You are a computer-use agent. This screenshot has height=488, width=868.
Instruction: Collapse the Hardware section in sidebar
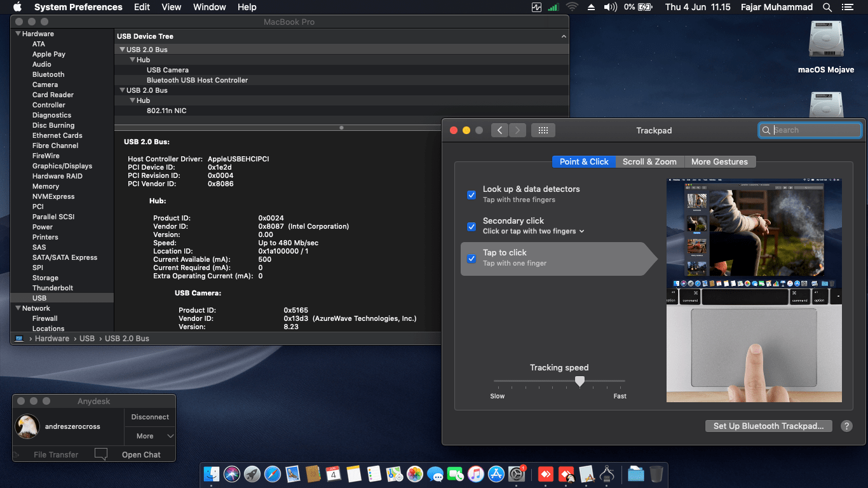click(18, 34)
